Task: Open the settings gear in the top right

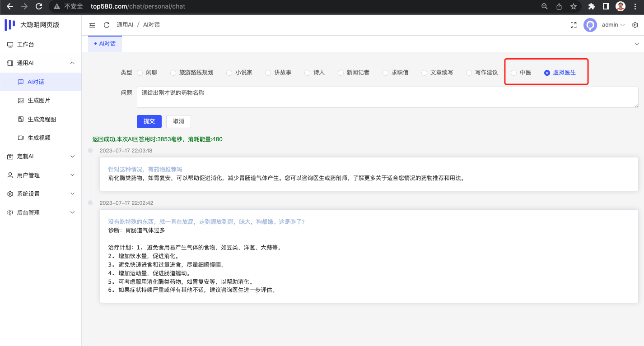Action: pos(635,25)
